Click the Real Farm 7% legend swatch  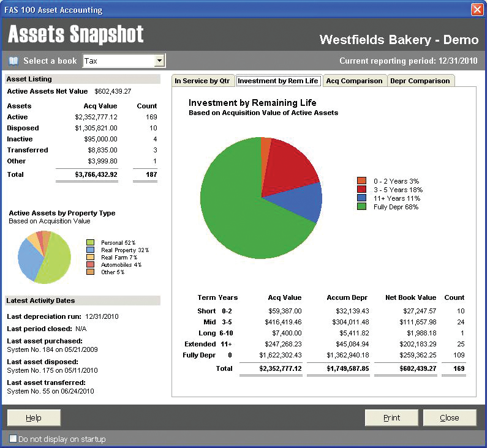click(90, 257)
